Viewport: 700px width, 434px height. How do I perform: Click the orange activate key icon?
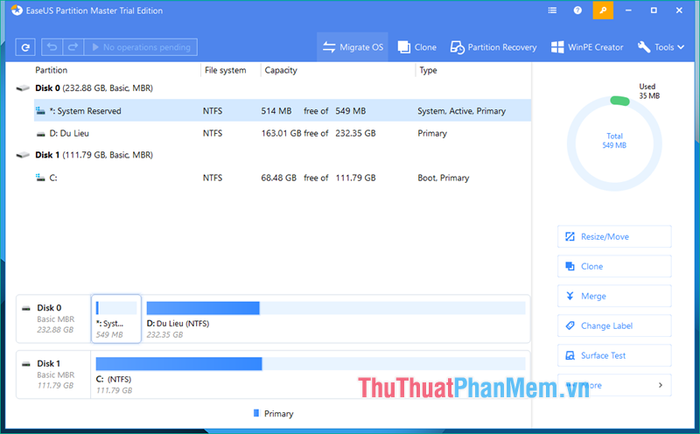coord(603,10)
